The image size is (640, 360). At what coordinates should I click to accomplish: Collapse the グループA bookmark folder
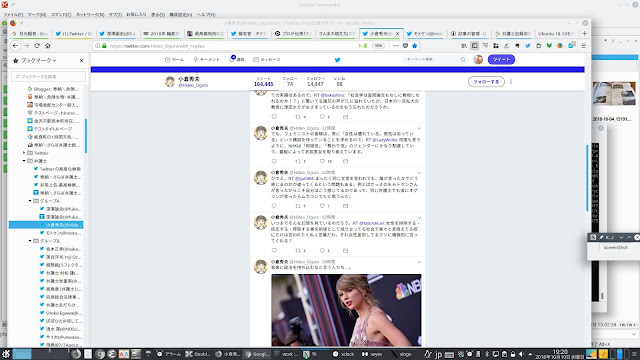(30, 201)
